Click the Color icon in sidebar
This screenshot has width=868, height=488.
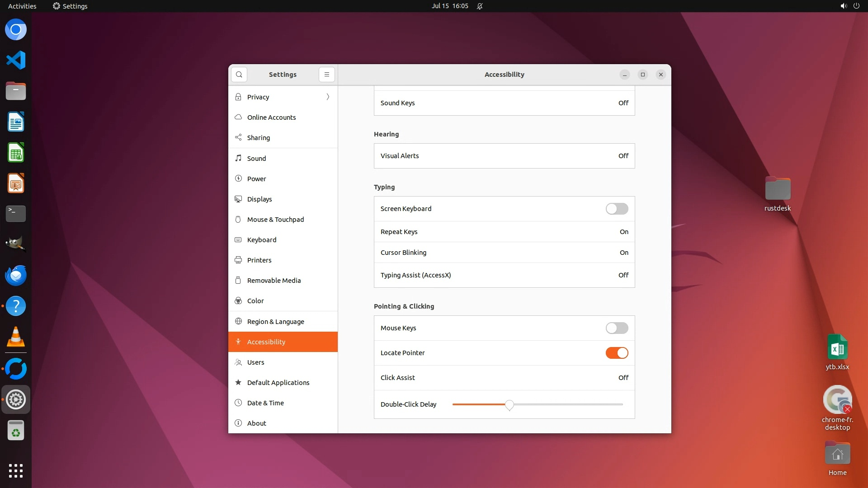pyautogui.click(x=238, y=301)
